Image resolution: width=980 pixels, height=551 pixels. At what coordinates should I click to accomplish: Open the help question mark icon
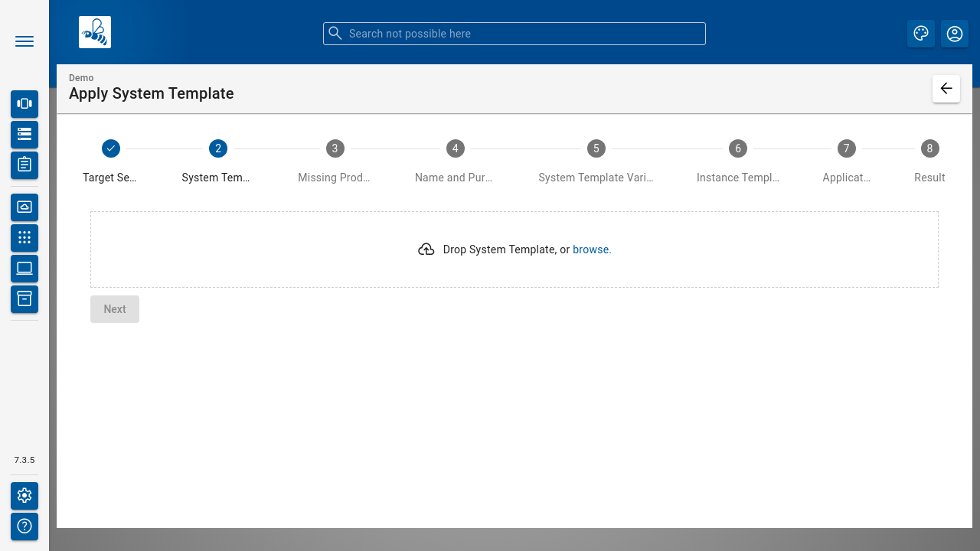pyautogui.click(x=24, y=527)
